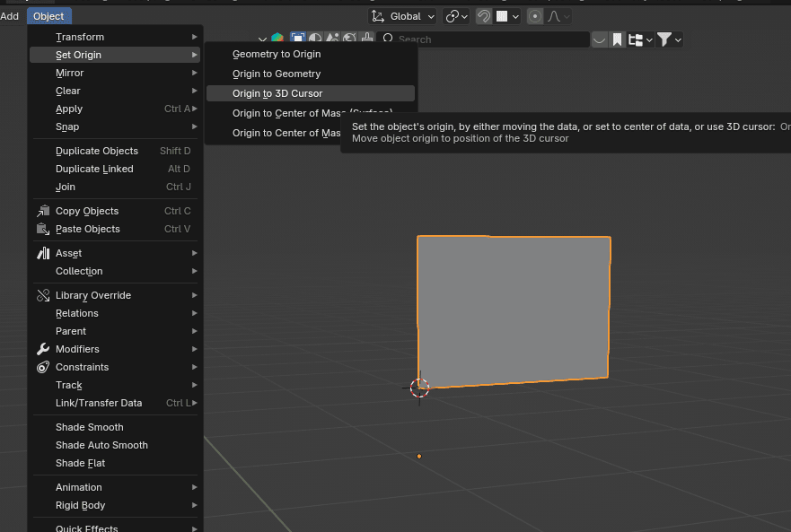Click the white snap target swatch

[x=503, y=16]
